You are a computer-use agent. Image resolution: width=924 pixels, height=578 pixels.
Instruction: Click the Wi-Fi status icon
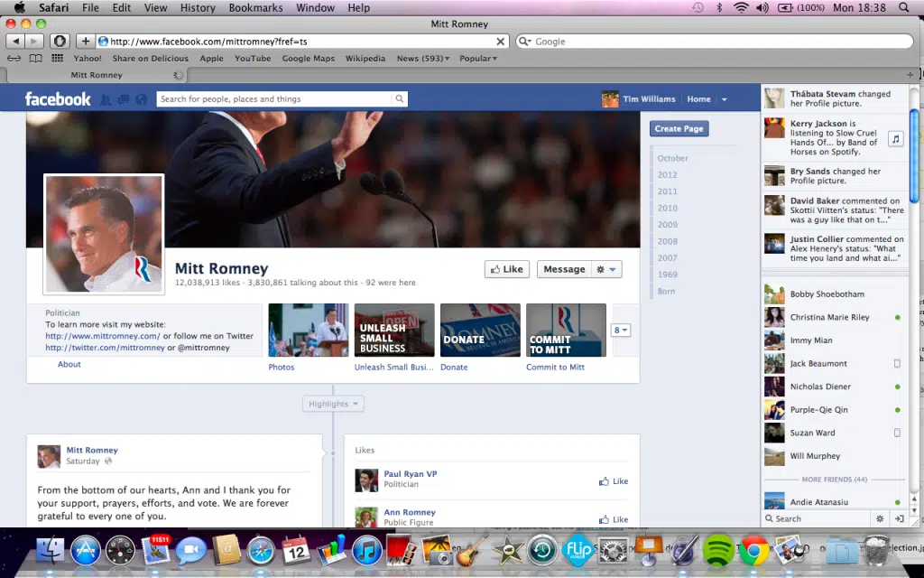741,7
